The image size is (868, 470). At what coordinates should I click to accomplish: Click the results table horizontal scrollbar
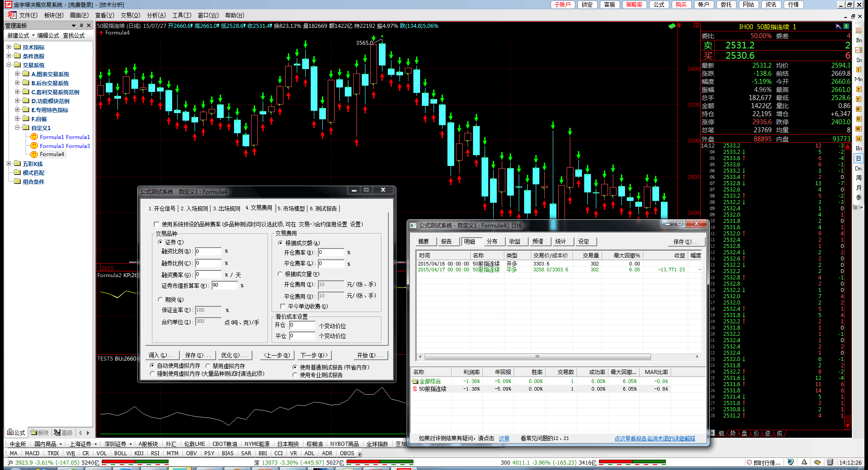537,357
